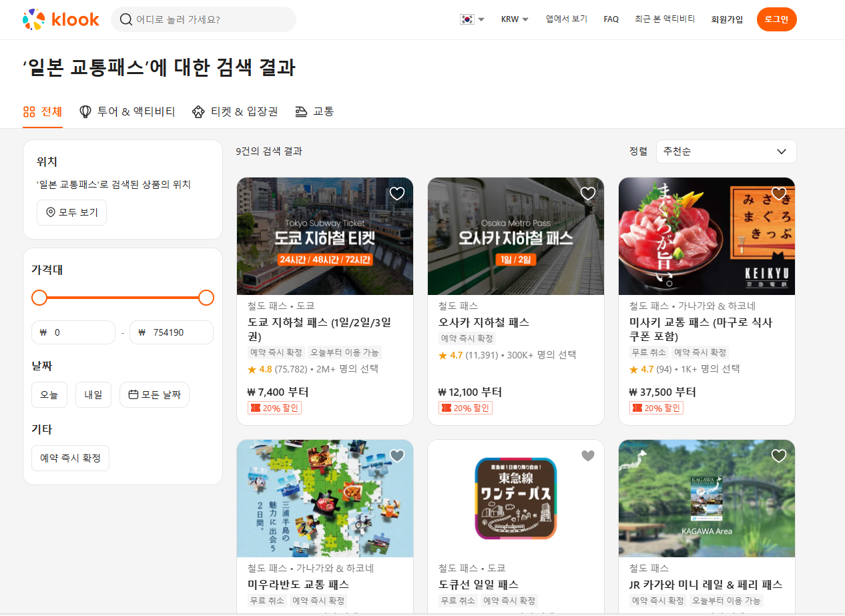Click the '20% 할인' badge under ₩ 12,100
This screenshot has height=616, width=845.
click(465, 408)
